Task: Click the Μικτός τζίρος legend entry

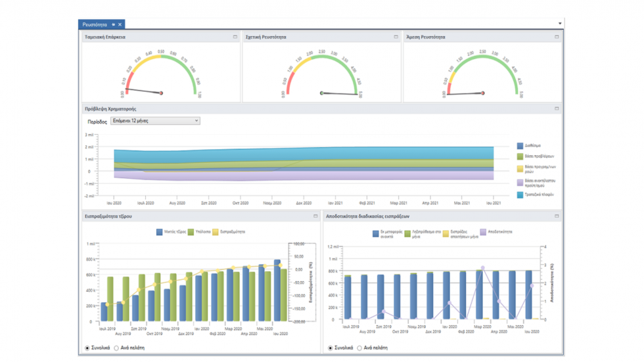Action: (172, 232)
